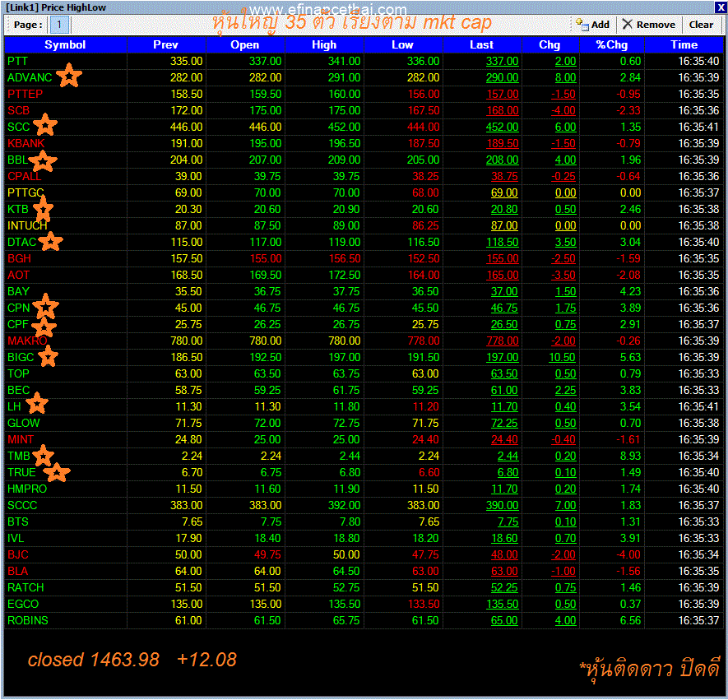Select the CPF symbol
The width and height of the screenshot is (728, 700).
[18, 325]
